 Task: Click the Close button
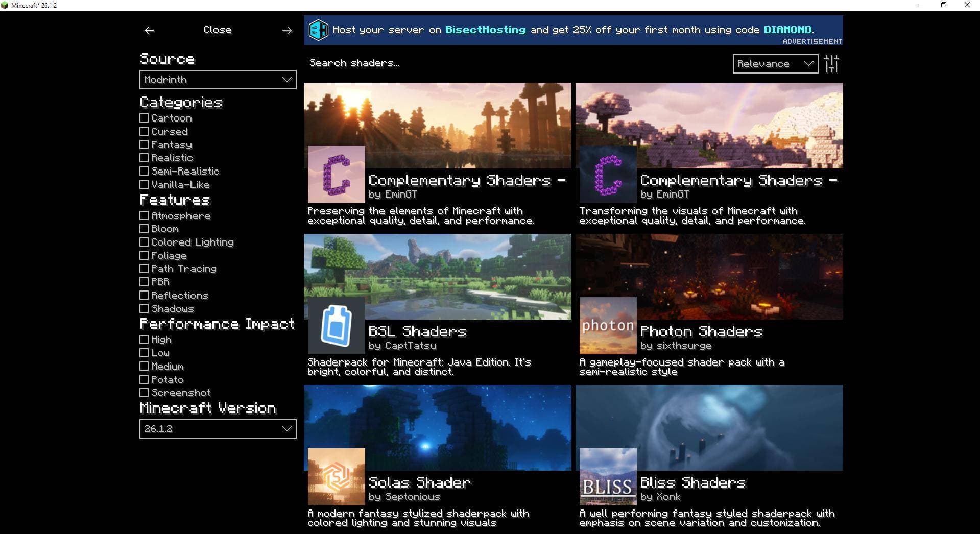[218, 30]
